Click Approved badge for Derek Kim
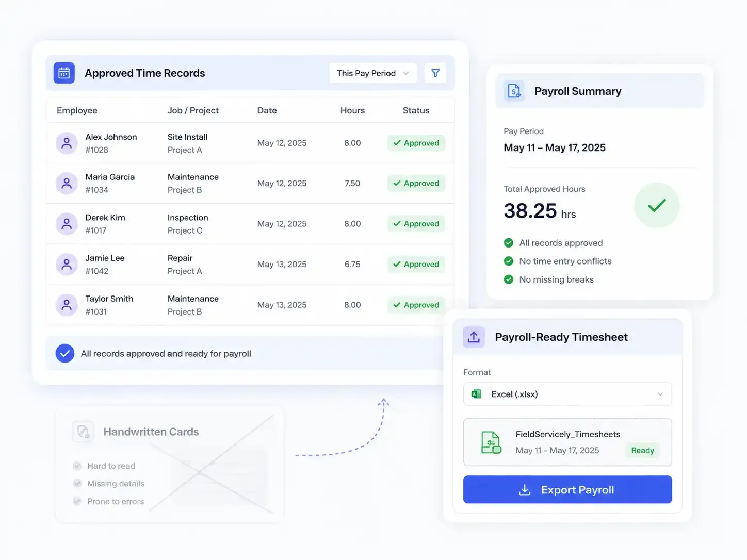747x560 pixels. (x=416, y=224)
